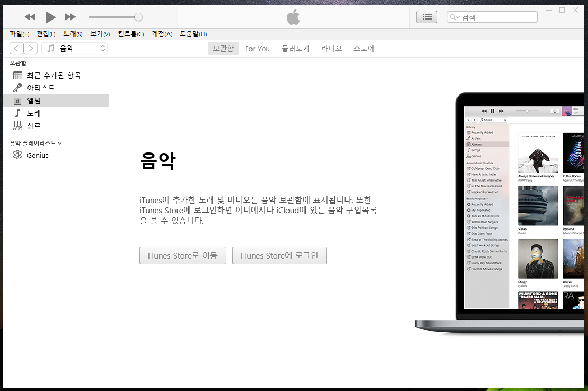Switch to the 라디오 tab
This screenshot has height=391, width=588.
[331, 49]
